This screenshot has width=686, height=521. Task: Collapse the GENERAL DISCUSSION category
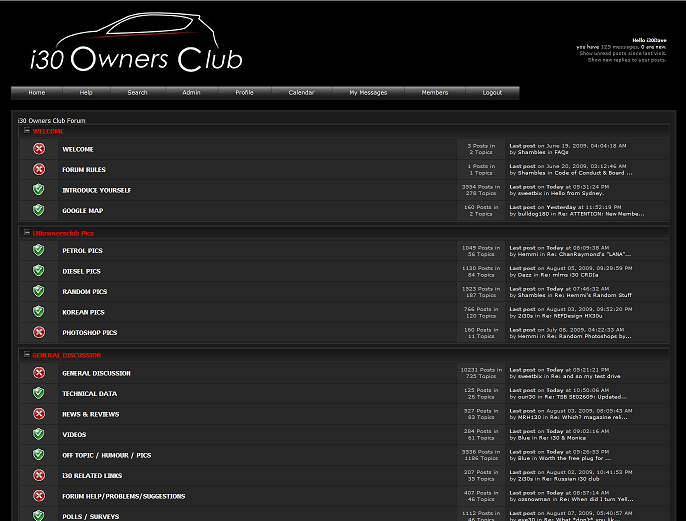click(27, 355)
